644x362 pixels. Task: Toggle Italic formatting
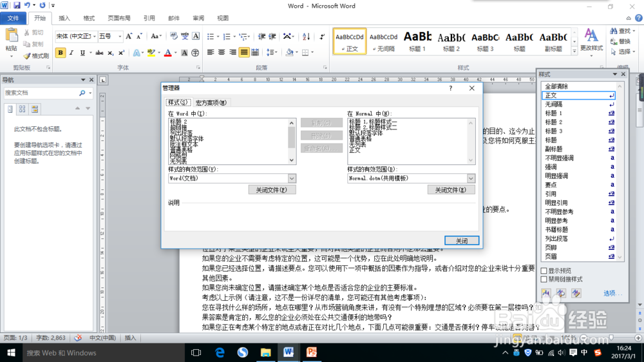click(x=71, y=53)
